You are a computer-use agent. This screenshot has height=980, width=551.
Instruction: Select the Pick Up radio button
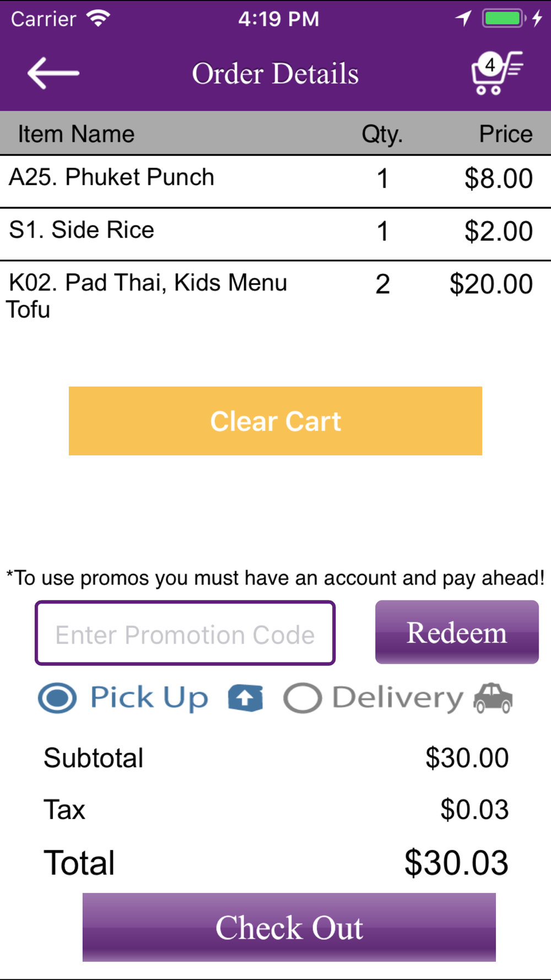(x=57, y=698)
